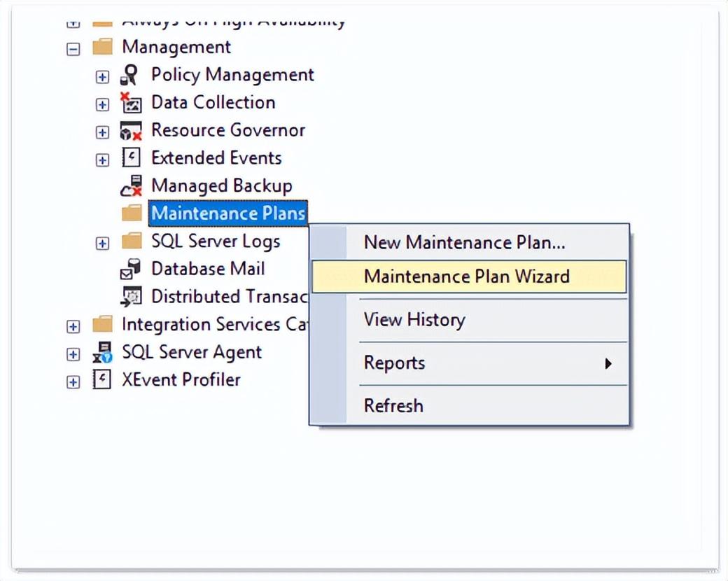Click the Extended Events icon
Viewport: 728px width, 581px height.
pos(131,158)
